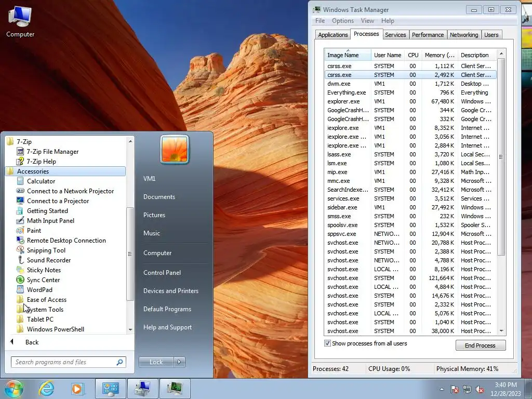Show hidden tray icons arrow
532x399 pixels.
[x=442, y=390]
